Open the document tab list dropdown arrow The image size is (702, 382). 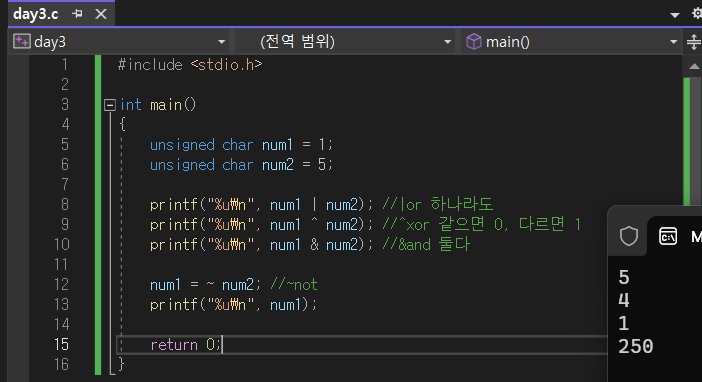pos(675,15)
